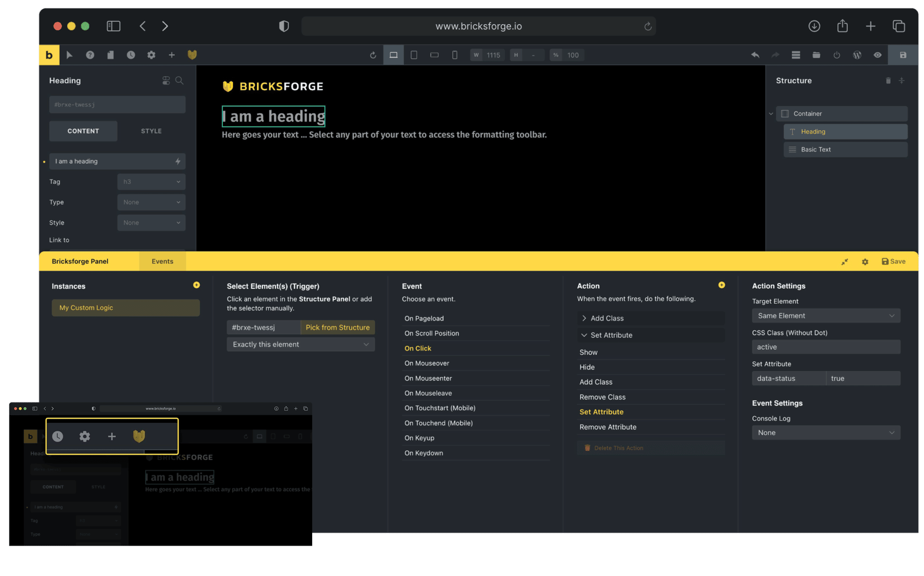Open the WordPress icon in the top bar
Screen dimensions: 924x576
857,55
